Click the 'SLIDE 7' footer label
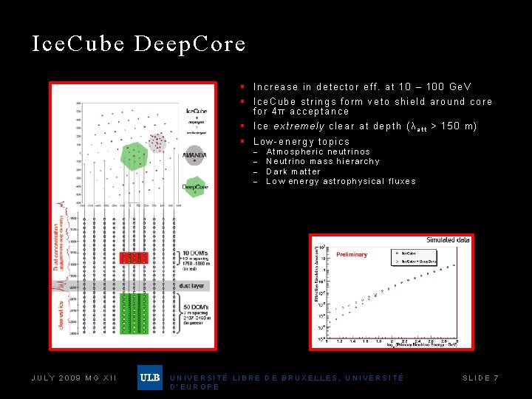Image resolution: width=532 pixels, height=399 pixels. pyautogui.click(x=480, y=378)
